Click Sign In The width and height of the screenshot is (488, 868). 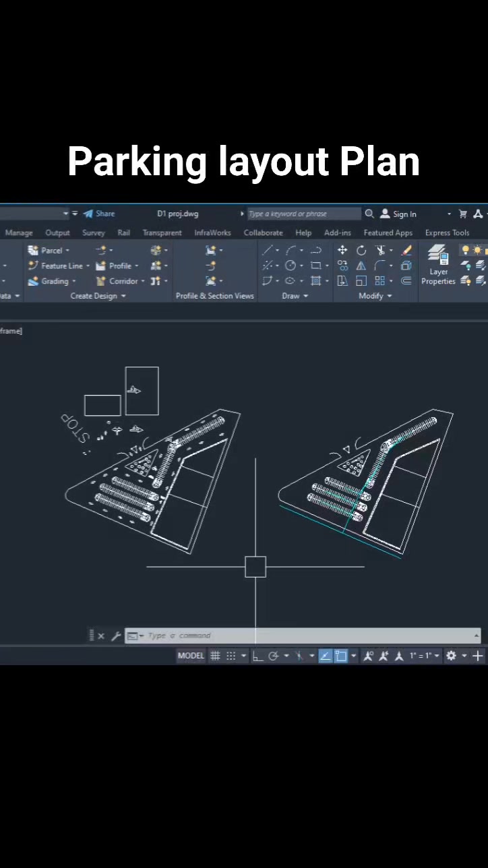[398, 214]
